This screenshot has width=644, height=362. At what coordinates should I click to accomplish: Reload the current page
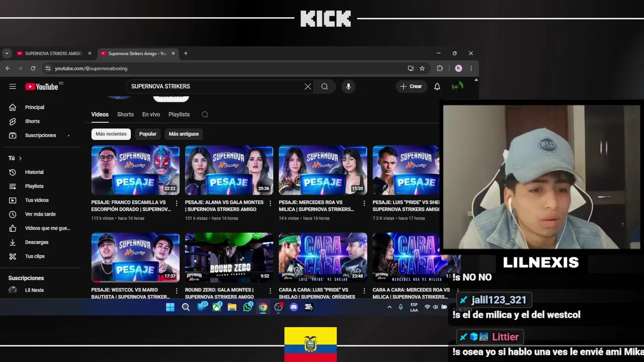click(33, 68)
